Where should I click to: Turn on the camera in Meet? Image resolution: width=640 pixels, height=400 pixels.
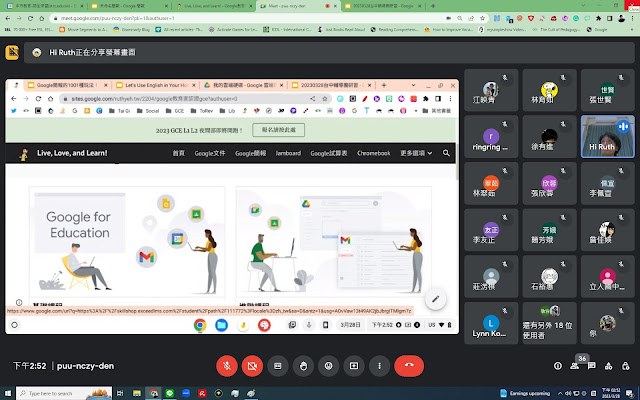pyautogui.click(x=252, y=366)
